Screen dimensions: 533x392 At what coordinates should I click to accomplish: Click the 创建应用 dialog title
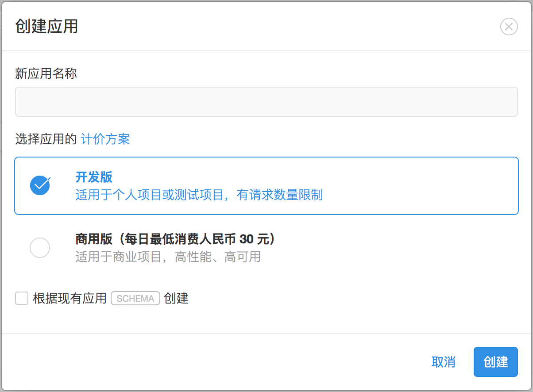point(46,27)
